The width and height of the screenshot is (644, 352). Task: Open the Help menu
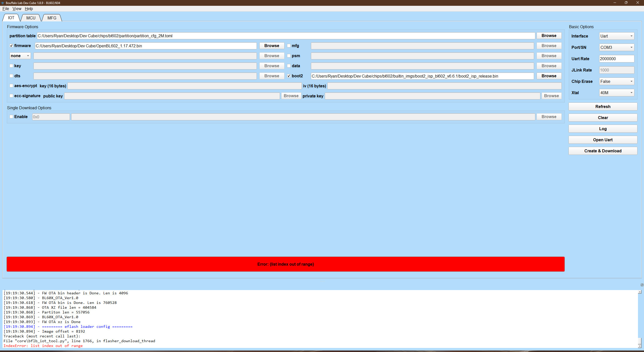(x=29, y=9)
